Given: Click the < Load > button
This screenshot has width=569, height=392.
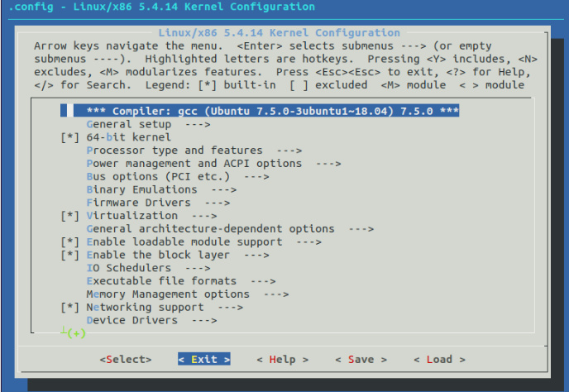Looking at the screenshot, I should coord(439,359).
